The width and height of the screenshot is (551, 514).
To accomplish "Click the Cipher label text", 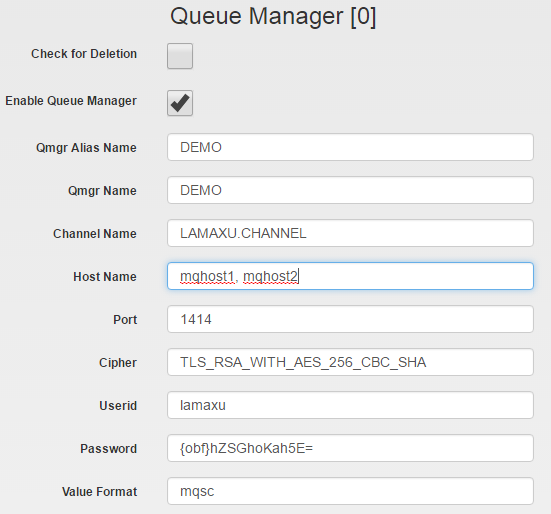I will (x=118, y=363).
